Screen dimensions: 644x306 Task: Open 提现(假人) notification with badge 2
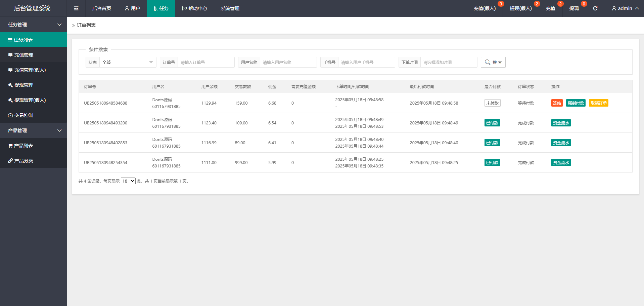click(x=520, y=8)
